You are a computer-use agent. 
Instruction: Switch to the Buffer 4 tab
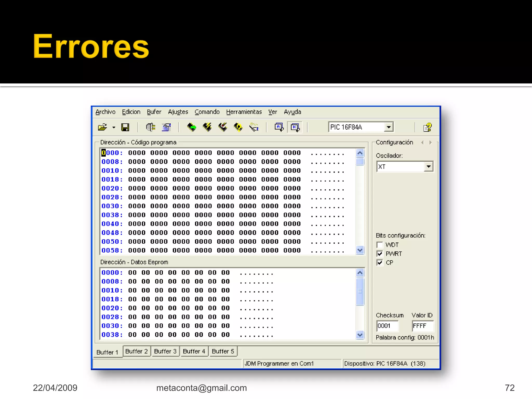(194, 351)
